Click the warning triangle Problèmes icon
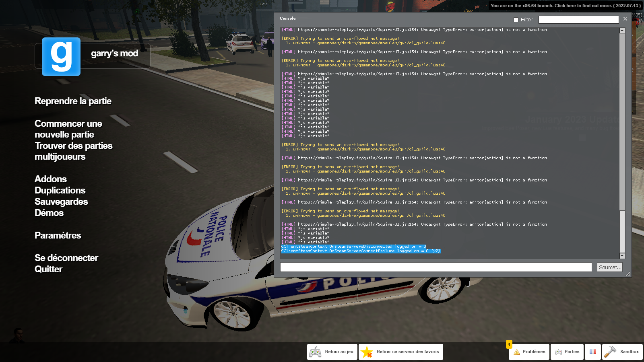 click(x=517, y=352)
